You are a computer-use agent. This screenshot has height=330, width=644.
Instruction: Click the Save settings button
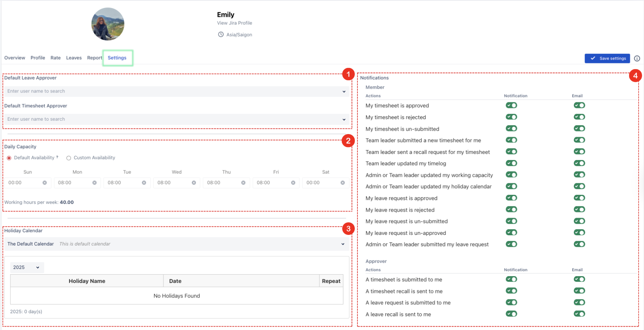607,58
